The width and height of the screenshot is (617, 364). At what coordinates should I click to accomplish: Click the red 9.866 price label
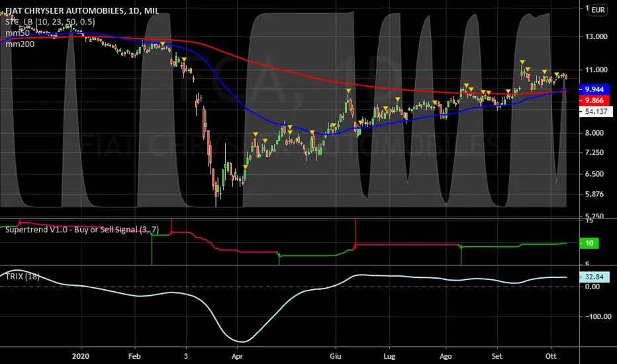[x=594, y=101]
